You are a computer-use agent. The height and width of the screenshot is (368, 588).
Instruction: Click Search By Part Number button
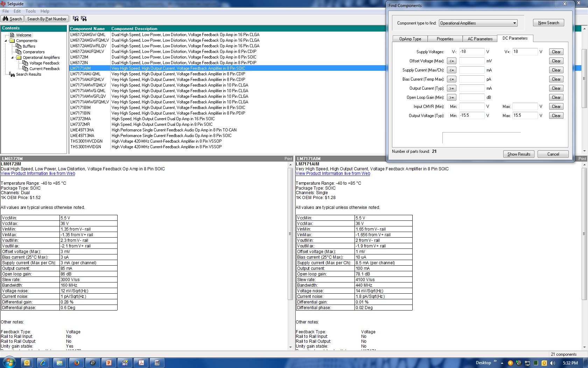pyautogui.click(x=47, y=19)
